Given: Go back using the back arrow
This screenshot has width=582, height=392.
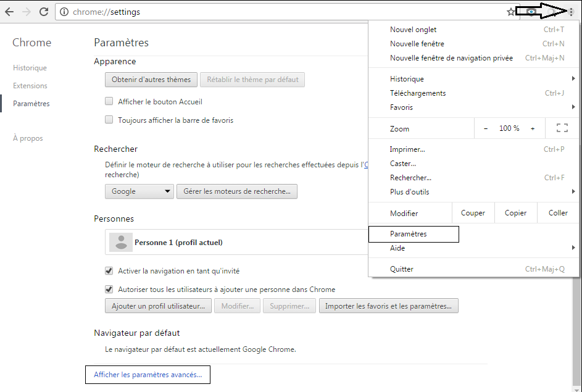Looking at the screenshot, I should tap(9, 12).
